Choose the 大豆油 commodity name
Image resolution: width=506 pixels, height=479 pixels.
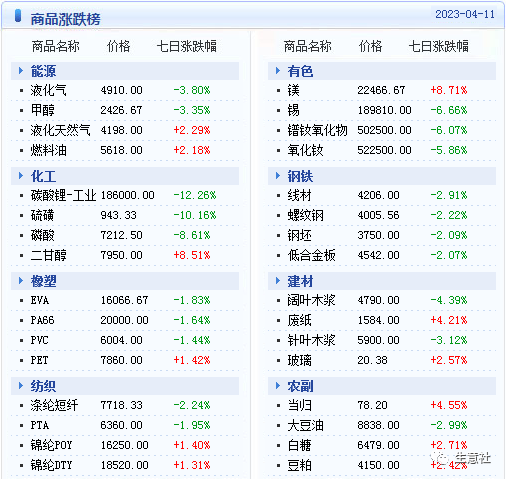coord(305,425)
